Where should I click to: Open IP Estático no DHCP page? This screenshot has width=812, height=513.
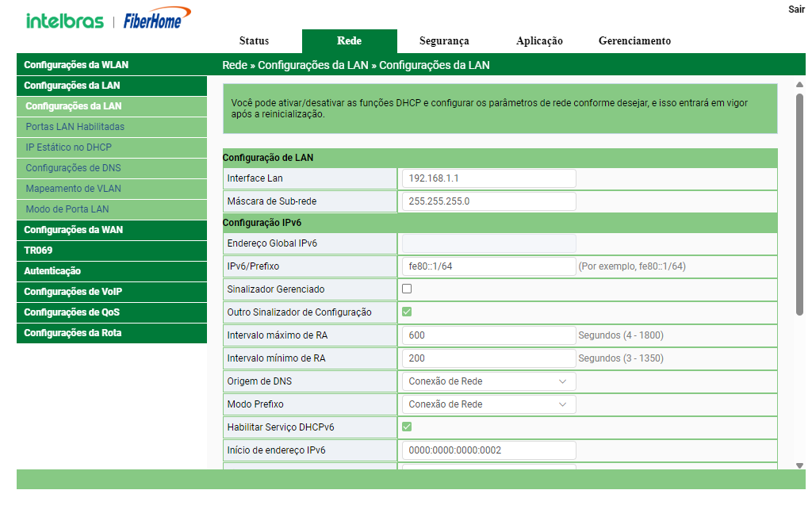112,147
